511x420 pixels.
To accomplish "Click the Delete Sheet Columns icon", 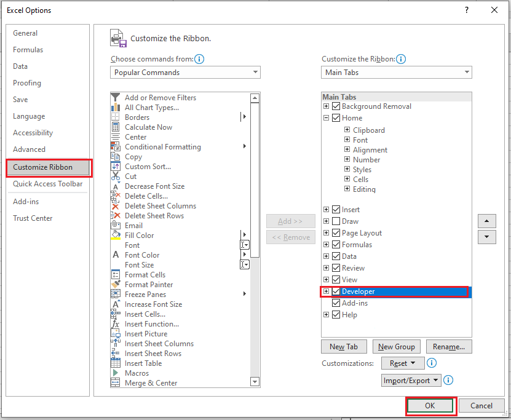I will click(x=116, y=206).
